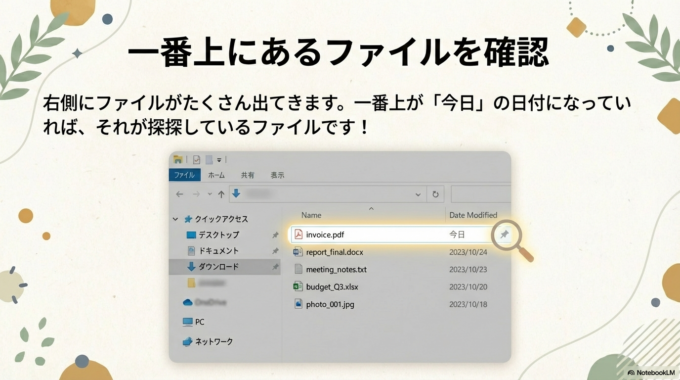Click the folder icon in Explorer title bar
Screen dimensions: 680x380
(x=178, y=159)
